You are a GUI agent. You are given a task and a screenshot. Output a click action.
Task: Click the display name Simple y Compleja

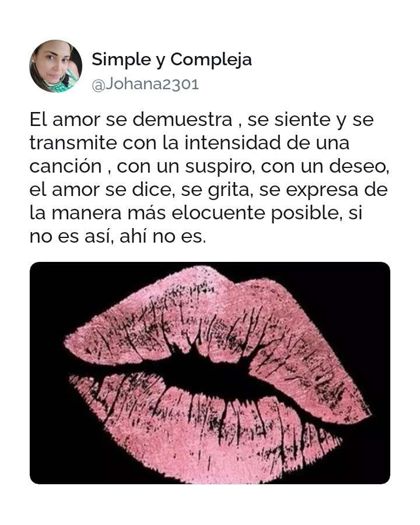(x=171, y=60)
